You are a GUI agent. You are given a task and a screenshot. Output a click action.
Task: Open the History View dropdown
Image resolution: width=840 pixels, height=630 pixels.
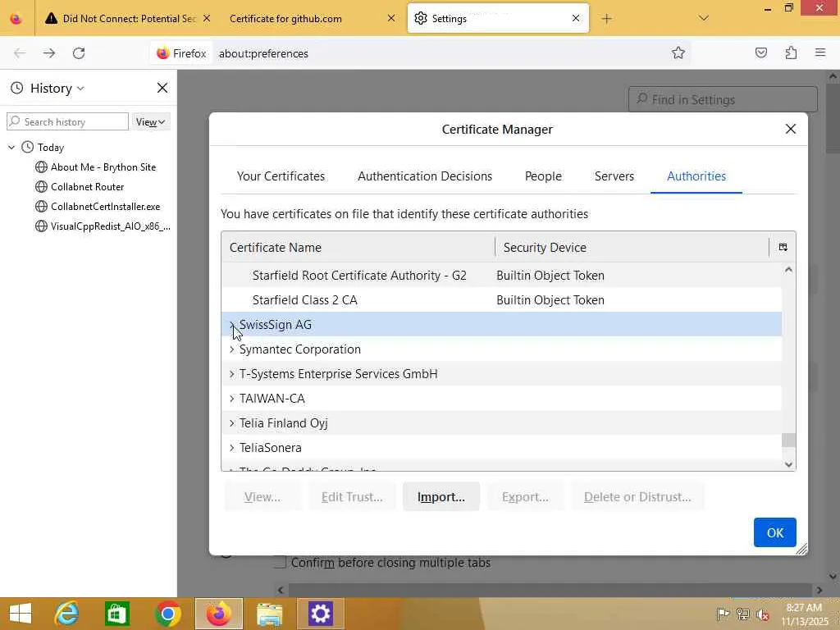tap(151, 121)
